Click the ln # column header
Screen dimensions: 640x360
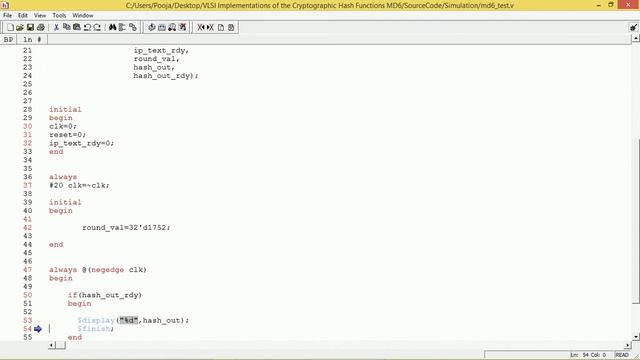(32, 40)
